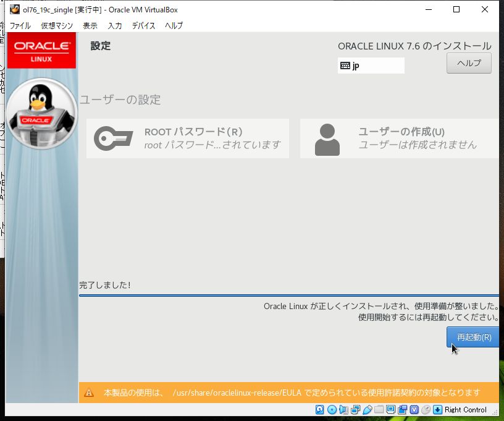
Task: Click the ユーザーの設定 heading
Action: [120, 100]
